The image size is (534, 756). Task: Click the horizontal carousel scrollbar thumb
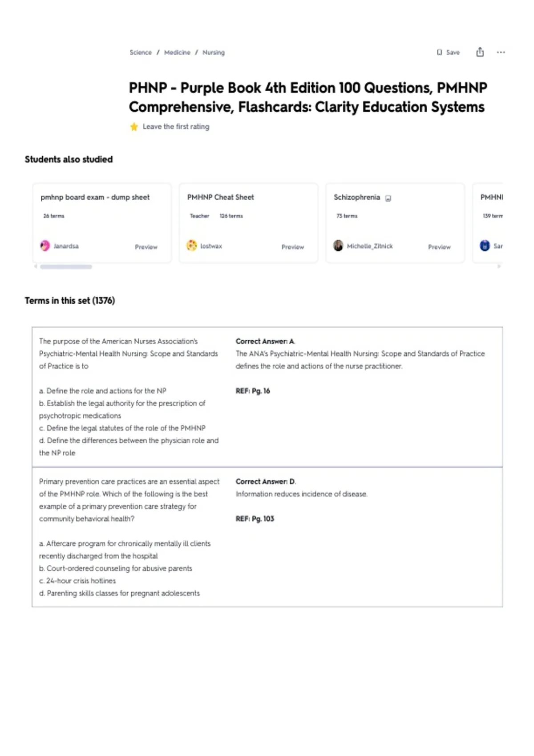(x=66, y=267)
